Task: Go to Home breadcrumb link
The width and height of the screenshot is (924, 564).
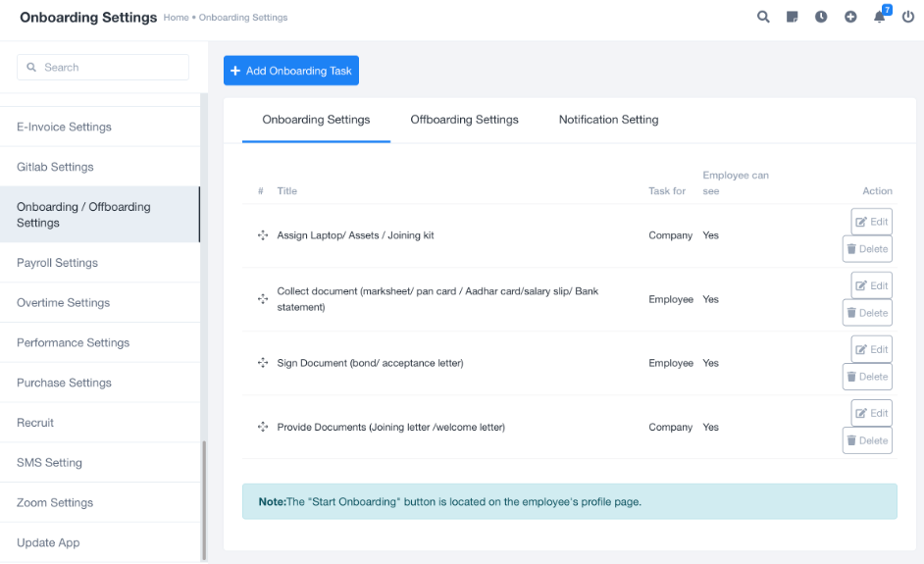Action: point(177,18)
